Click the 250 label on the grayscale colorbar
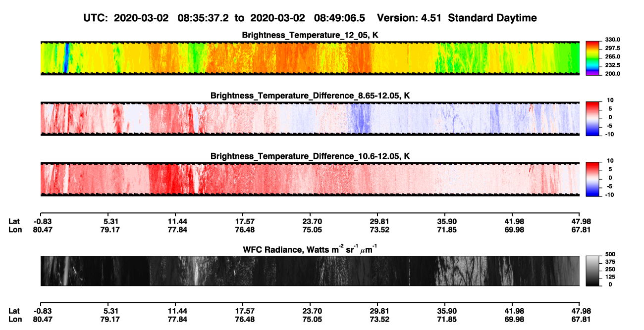The width and height of the screenshot is (644, 330). (610, 269)
